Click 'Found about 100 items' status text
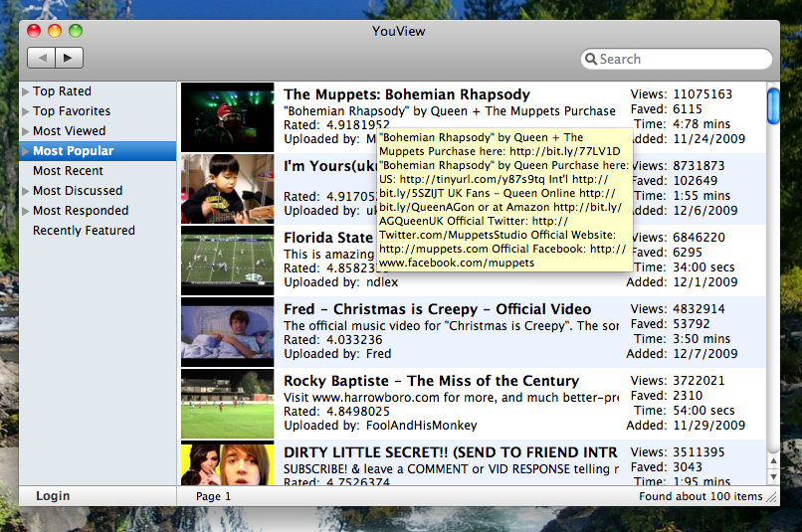Image resolution: width=802 pixels, height=532 pixels. 701,497
